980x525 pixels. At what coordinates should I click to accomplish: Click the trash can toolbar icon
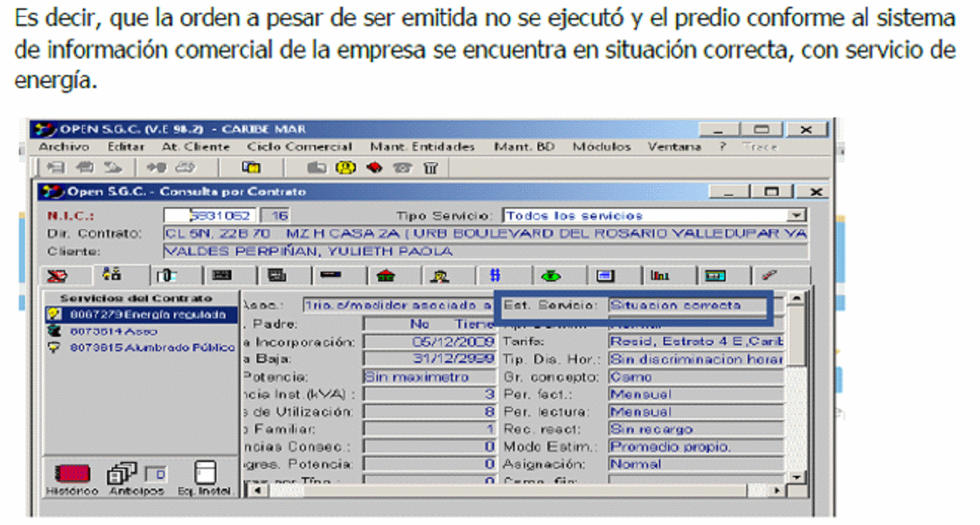pyautogui.click(x=430, y=168)
